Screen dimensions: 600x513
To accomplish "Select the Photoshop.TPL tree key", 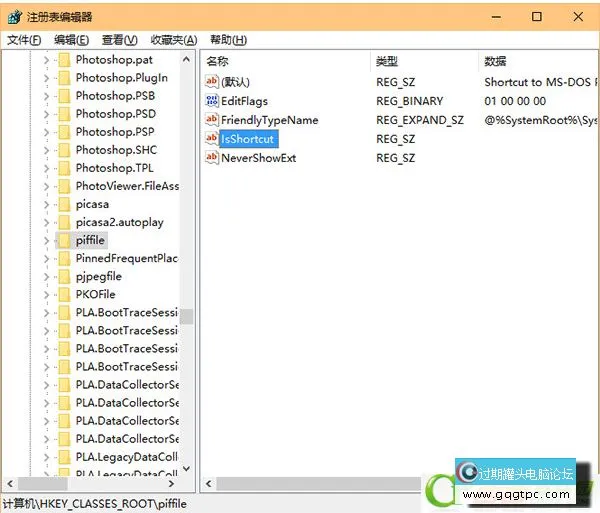I will pyautogui.click(x=114, y=168).
